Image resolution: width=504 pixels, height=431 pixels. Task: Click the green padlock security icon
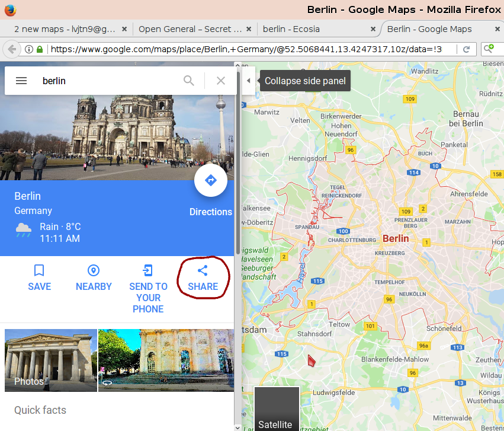40,49
